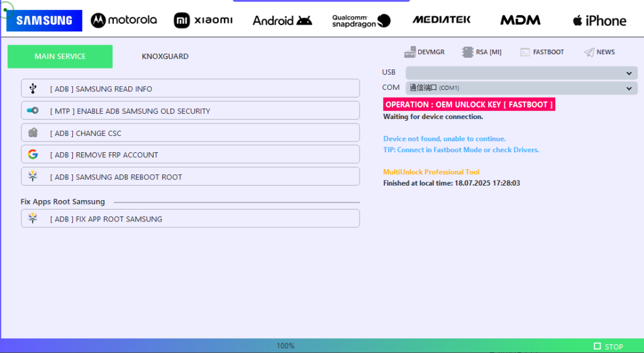Image resolution: width=644 pixels, height=353 pixels.
Task: Click the OPERATION : OEM UNLOCK KEY banner
Action: 469,104
